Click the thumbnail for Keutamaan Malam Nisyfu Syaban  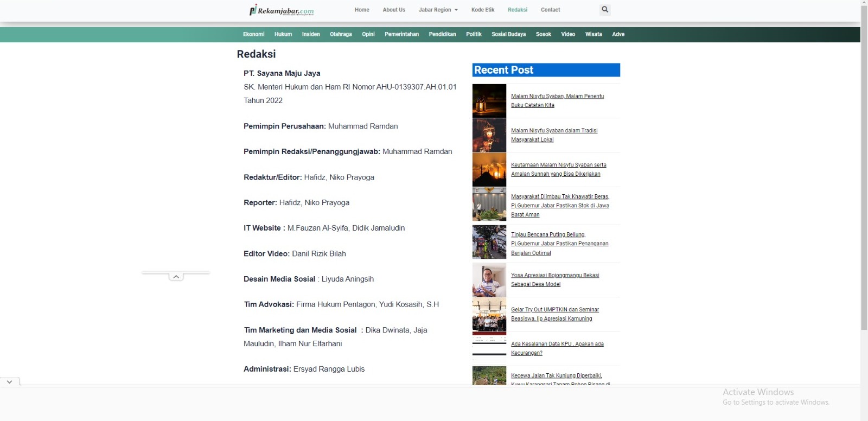(489, 169)
